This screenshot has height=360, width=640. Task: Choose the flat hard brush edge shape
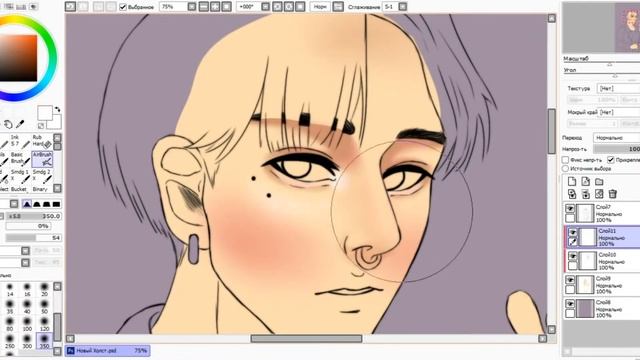pos(56,204)
